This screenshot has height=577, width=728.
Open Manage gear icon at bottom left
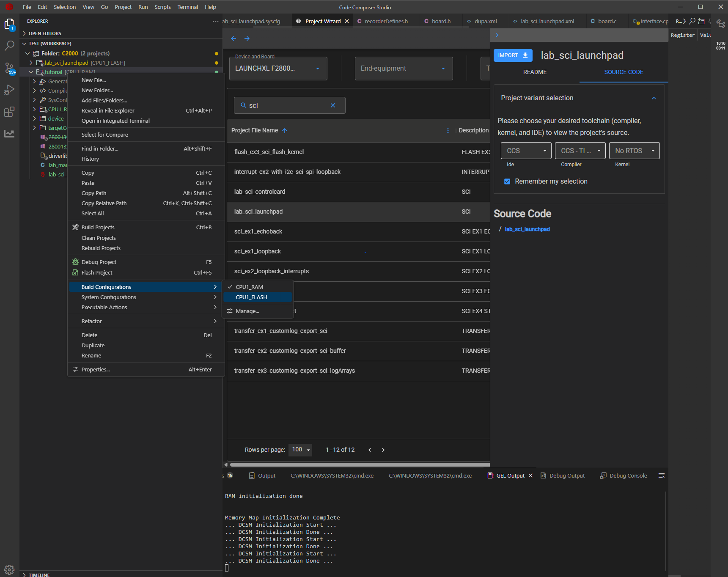pos(9,569)
